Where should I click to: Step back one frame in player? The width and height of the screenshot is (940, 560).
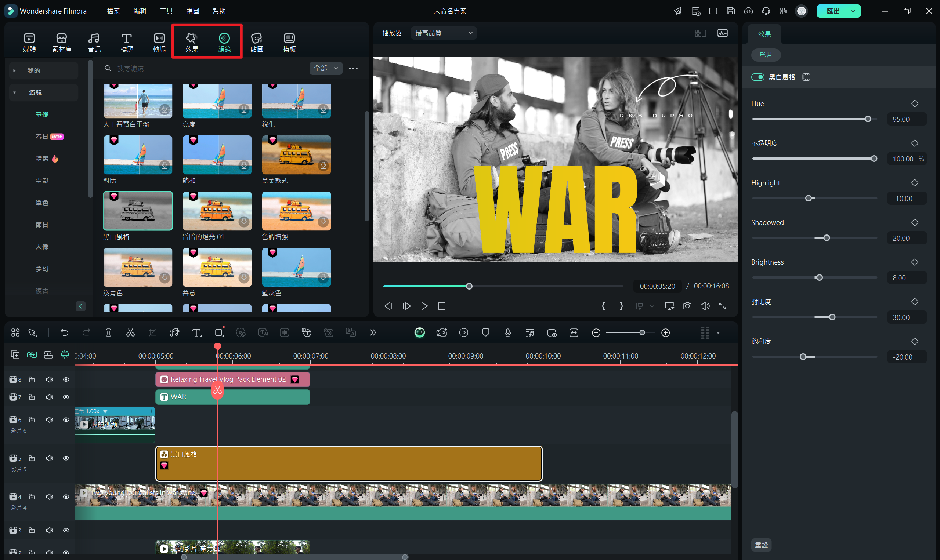click(388, 306)
